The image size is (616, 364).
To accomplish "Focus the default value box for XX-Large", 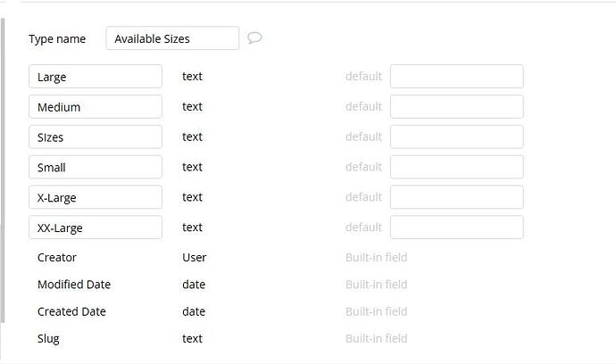I will point(456,227).
